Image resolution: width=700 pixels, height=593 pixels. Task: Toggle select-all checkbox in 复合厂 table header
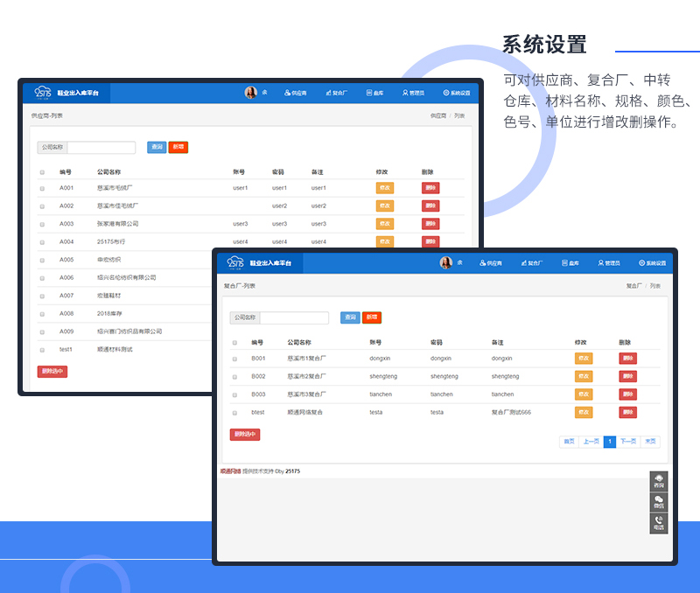pyautogui.click(x=234, y=343)
